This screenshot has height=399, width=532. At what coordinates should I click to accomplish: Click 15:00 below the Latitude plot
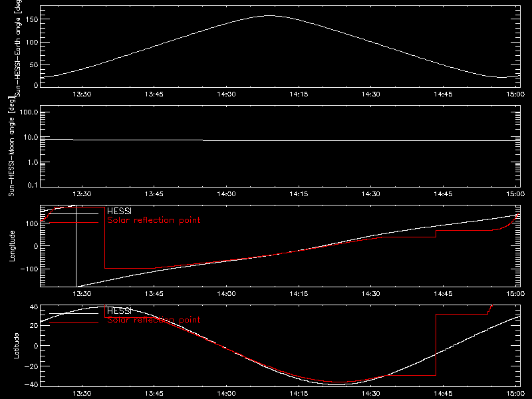(515, 393)
